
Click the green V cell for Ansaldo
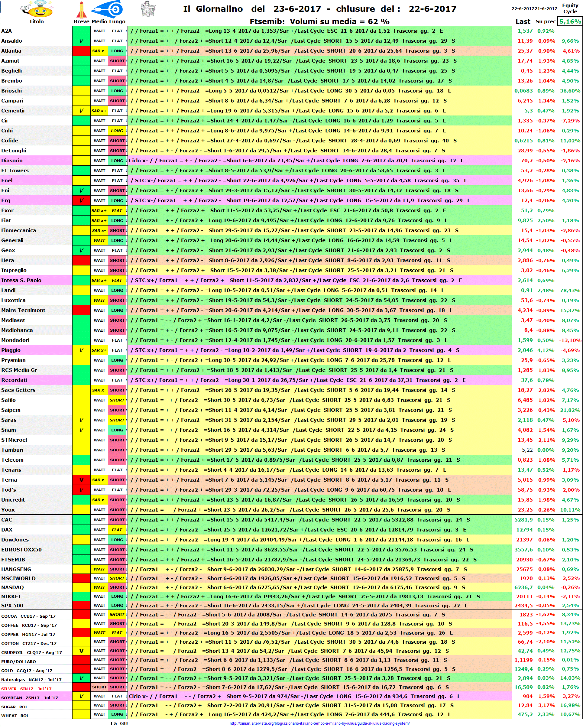[x=81, y=41]
